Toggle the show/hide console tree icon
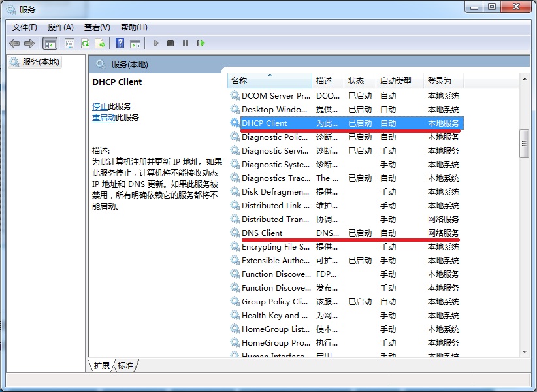Viewport: 537px width, 392px height. click(x=50, y=44)
